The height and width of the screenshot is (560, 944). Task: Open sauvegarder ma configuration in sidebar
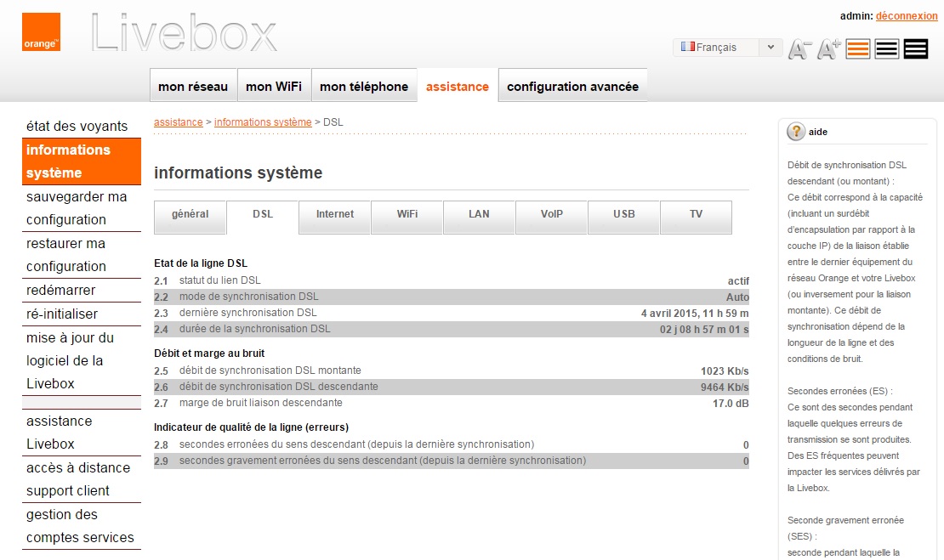[82, 208]
